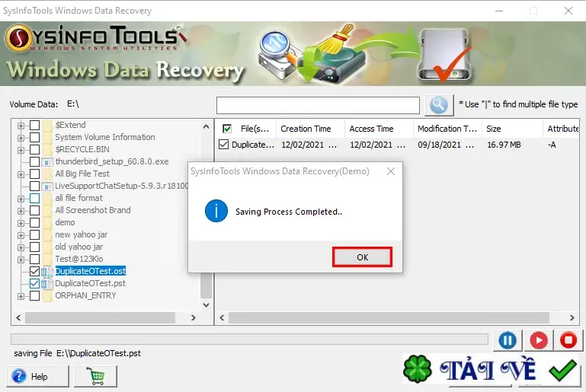
Task: Expand the System Volume Information node
Action: click(x=21, y=138)
